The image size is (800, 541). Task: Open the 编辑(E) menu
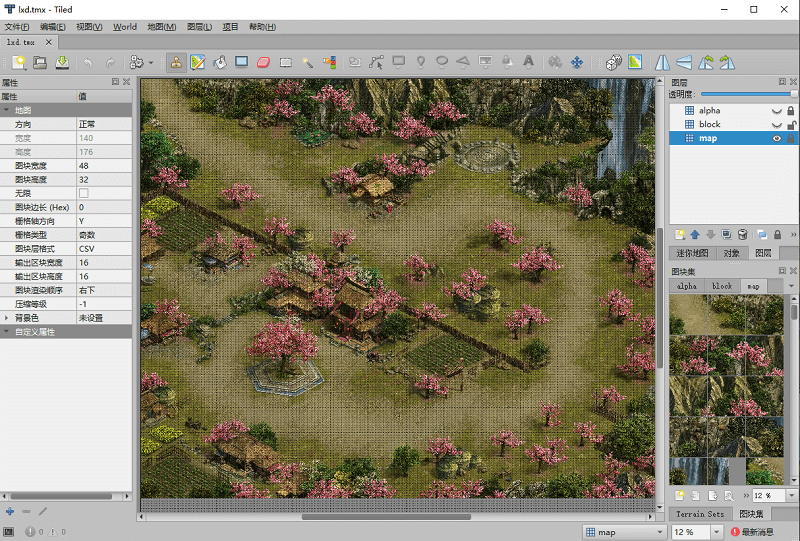[x=53, y=27]
